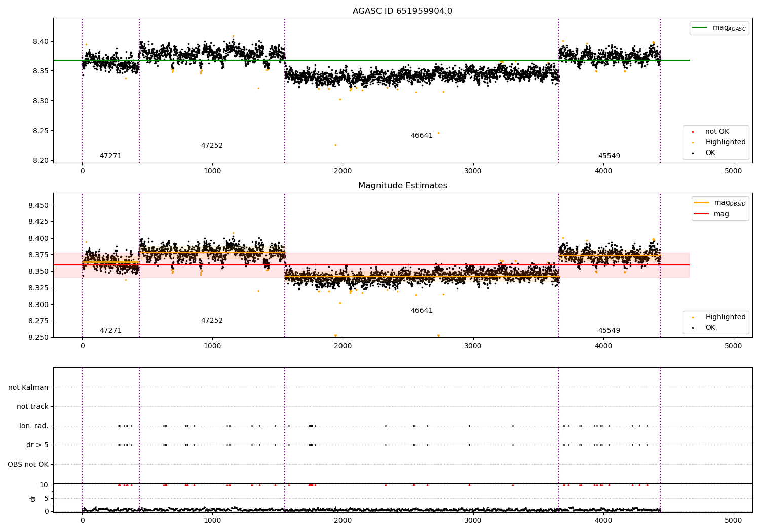760x532 pixels.
Task: Click the '8.20' y-axis tick label
Action: 41,161
